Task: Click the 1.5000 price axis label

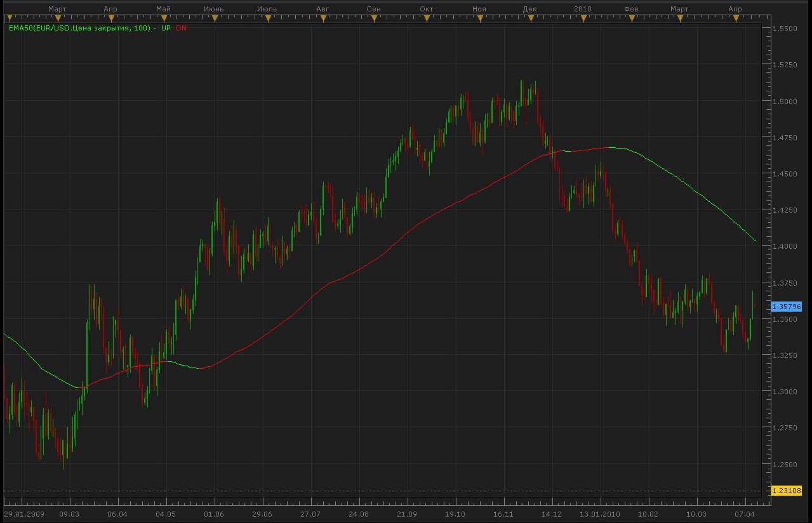Action: tap(785, 102)
